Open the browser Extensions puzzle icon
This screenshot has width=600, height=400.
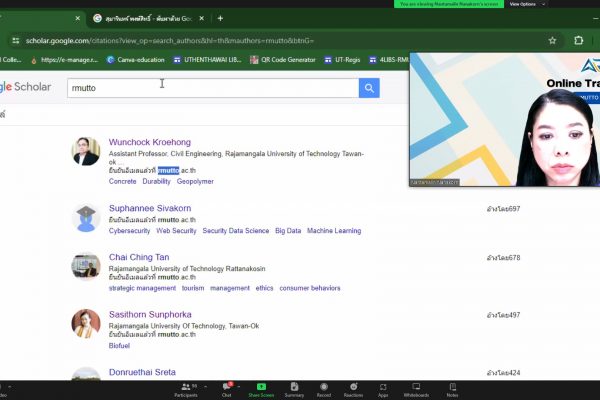(x=579, y=41)
